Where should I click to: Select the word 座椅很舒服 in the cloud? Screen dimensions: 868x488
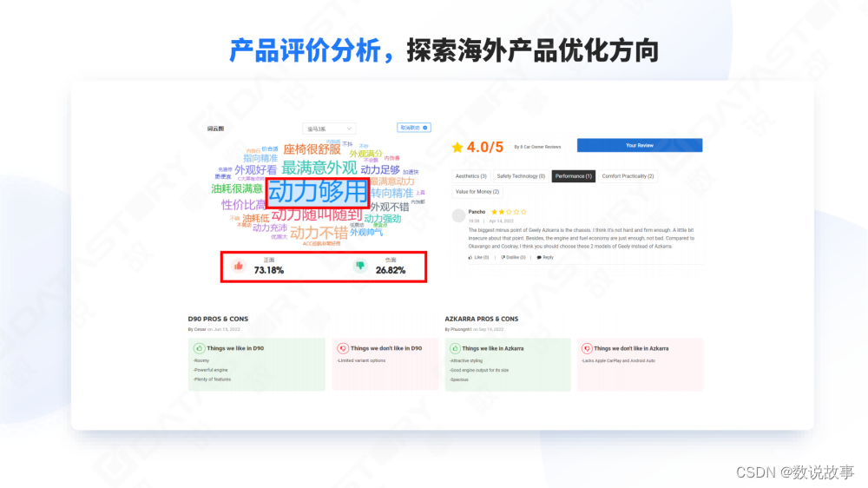tap(312, 149)
